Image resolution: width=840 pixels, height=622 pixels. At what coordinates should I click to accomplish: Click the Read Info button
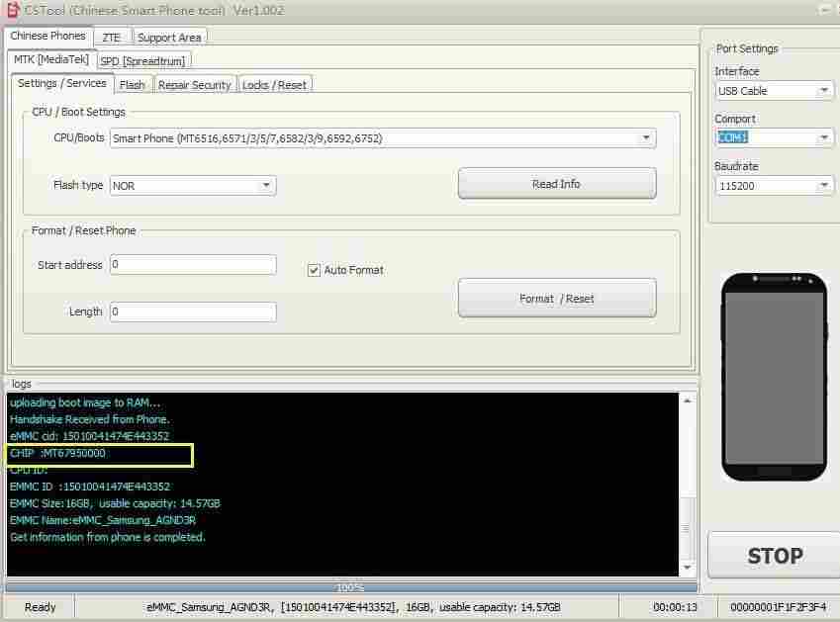pyautogui.click(x=557, y=184)
